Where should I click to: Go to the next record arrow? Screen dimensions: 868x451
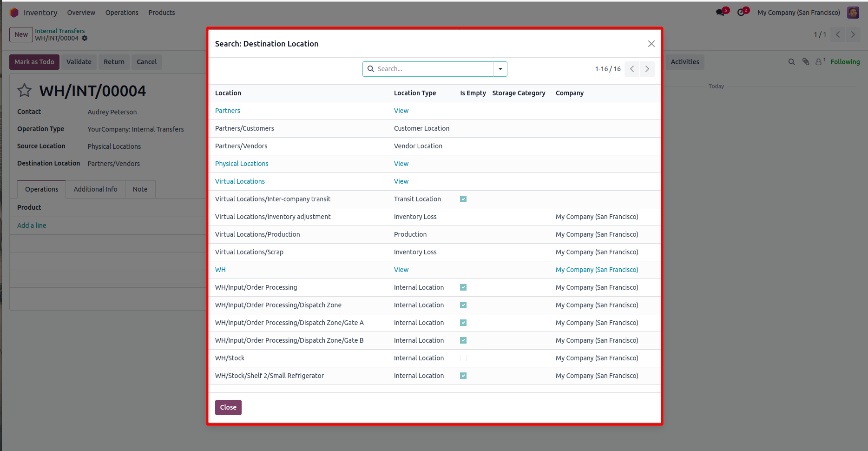(x=853, y=34)
